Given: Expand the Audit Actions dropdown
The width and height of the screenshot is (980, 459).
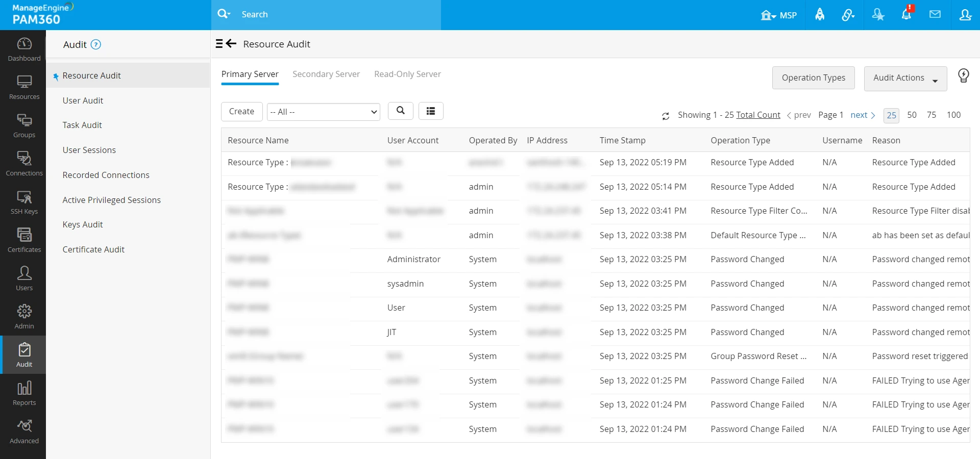Looking at the screenshot, I should click(x=905, y=78).
